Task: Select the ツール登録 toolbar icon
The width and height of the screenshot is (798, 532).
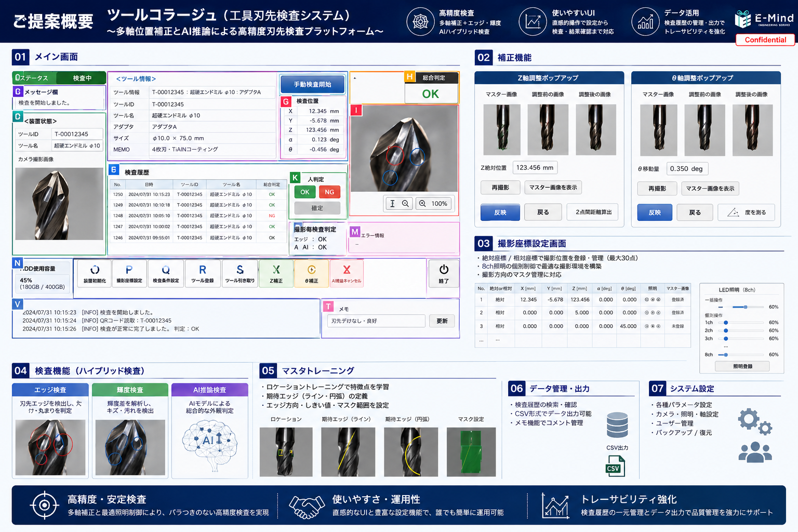Action: [203, 273]
